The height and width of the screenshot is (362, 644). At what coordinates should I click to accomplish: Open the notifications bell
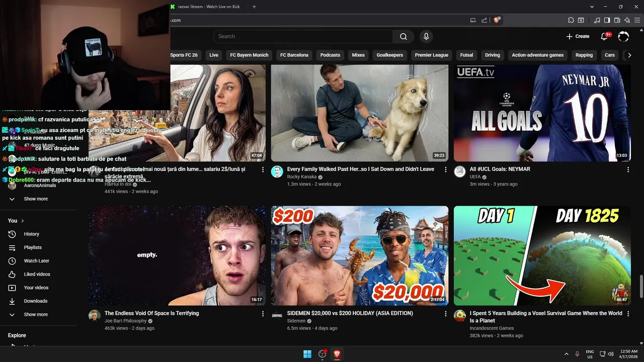(605, 36)
